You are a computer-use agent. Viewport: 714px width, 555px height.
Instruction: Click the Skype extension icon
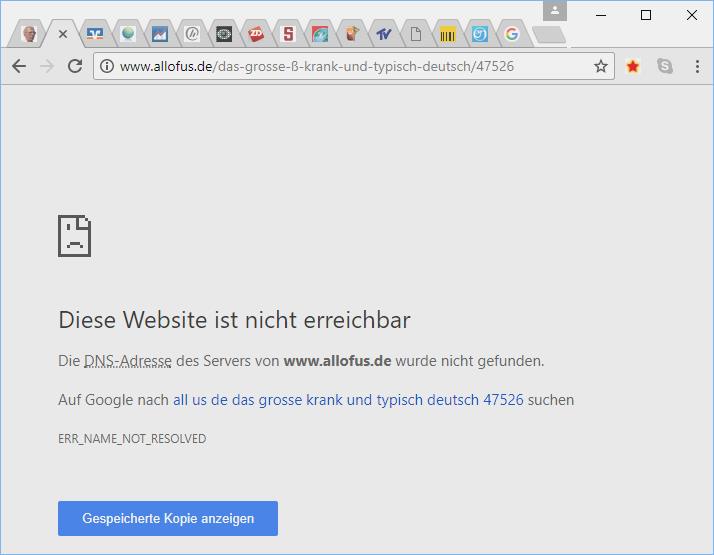tap(665, 66)
